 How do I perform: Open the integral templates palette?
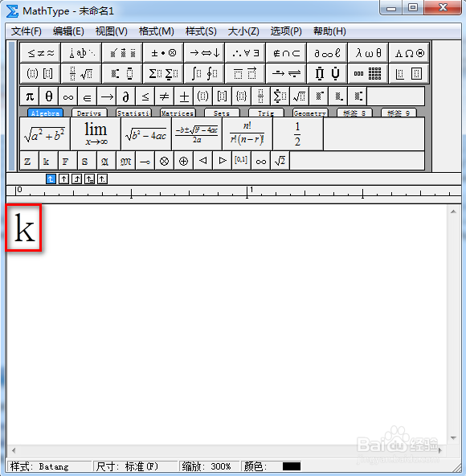(x=204, y=73)
